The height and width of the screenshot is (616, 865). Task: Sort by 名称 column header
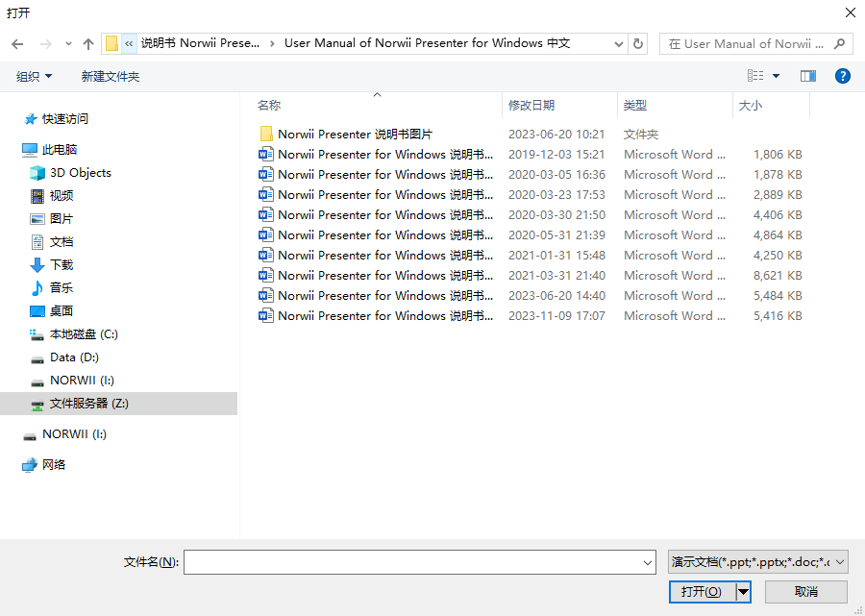coord(379,106)
